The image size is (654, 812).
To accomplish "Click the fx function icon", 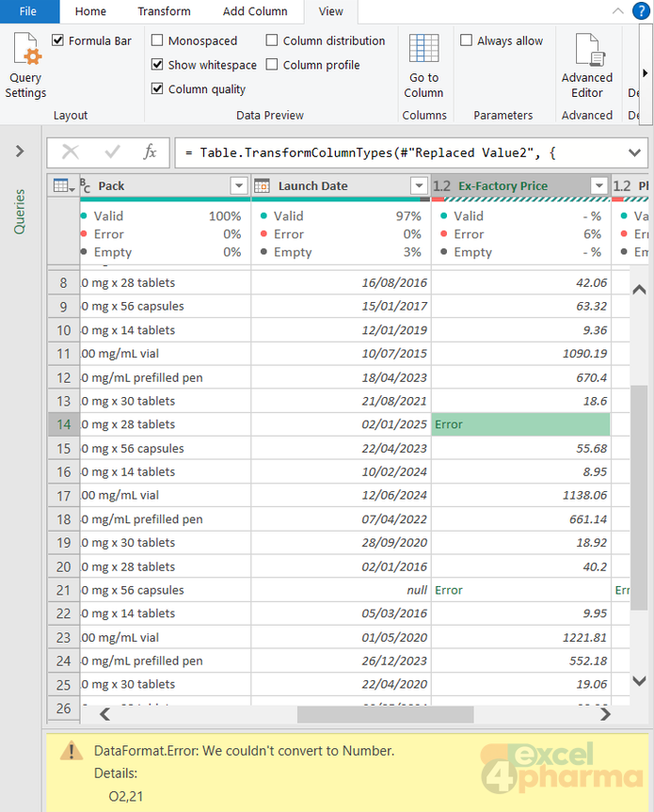I will (x=150, y=152).
